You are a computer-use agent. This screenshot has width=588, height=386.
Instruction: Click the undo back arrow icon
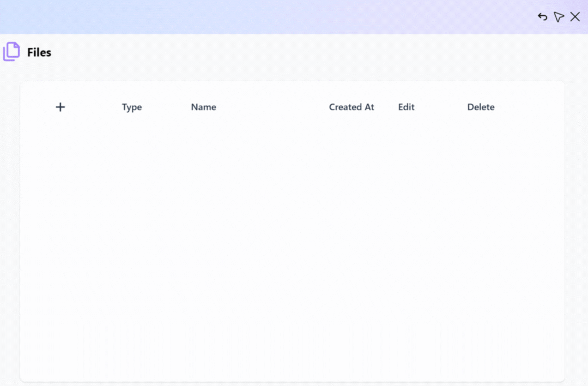click(x=542, y=16)
